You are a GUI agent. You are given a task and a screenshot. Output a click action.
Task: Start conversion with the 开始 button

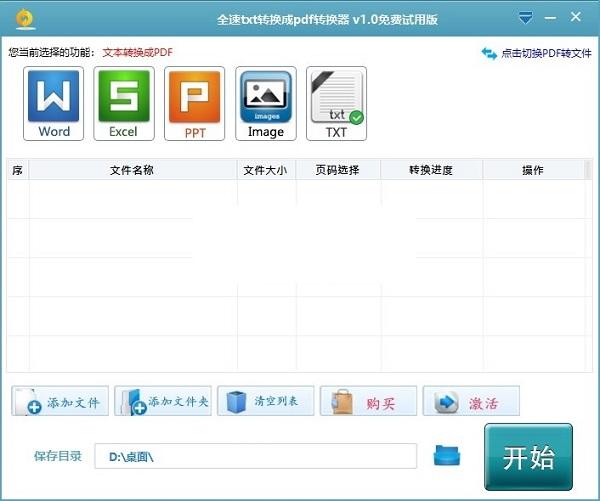[528, 457]
